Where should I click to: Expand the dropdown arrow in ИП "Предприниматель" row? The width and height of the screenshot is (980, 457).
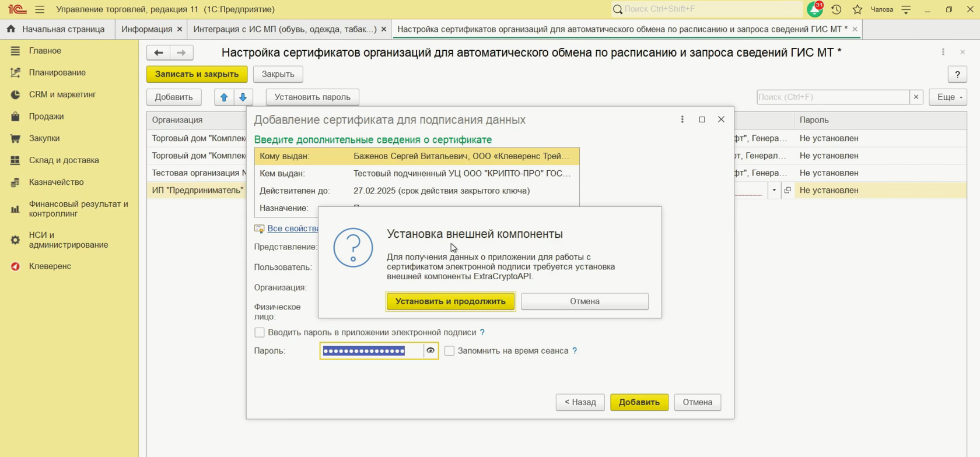[x=774, y=190]
